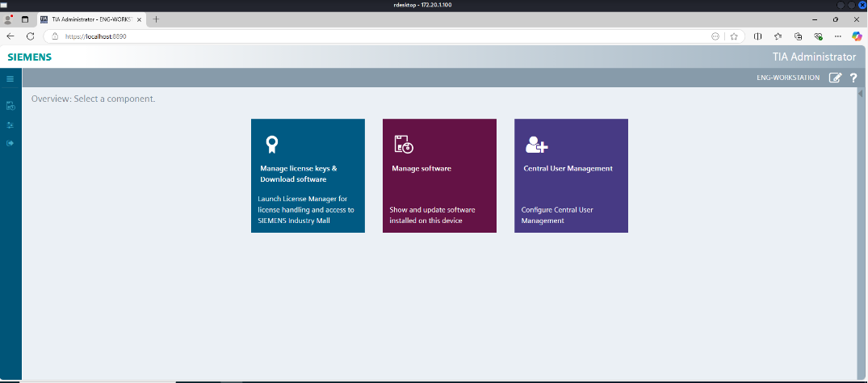Image resolution: width=868 pixels, height=383 pixels.
Task: Open the hamburger menu in TIA sidebar
Action: [10, 78]
